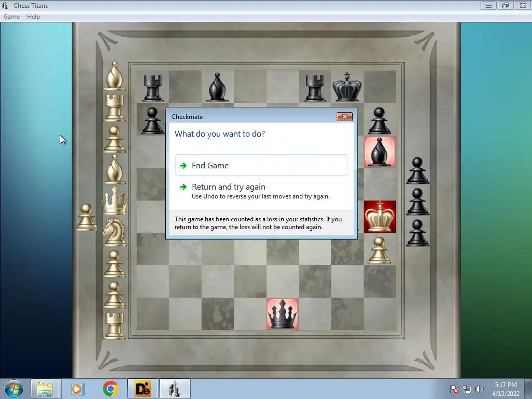Switch to the De application in the taskbar
This screenshot has height=399, width=532.
(142, 389)
